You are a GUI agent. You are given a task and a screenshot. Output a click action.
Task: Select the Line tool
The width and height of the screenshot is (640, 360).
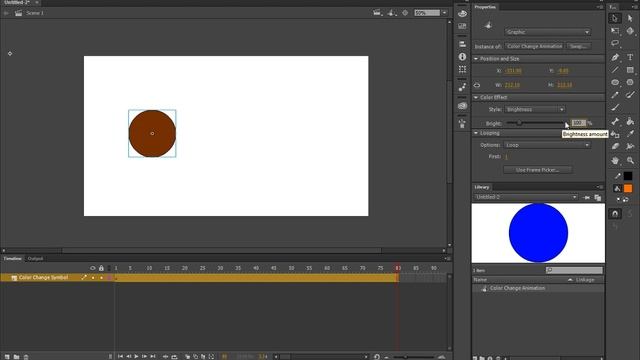click(x=615, y=70)
